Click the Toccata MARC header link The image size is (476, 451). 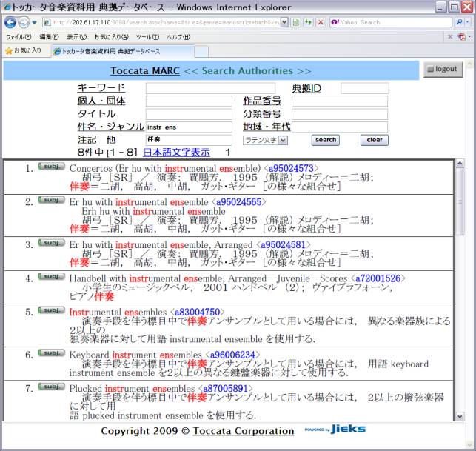point(145,71)
